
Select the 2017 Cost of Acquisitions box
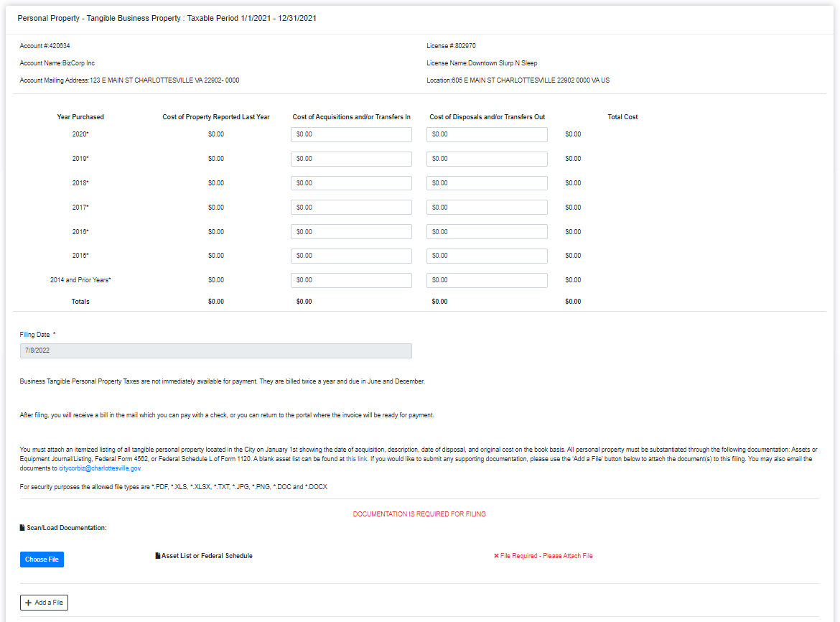point(351,207)
